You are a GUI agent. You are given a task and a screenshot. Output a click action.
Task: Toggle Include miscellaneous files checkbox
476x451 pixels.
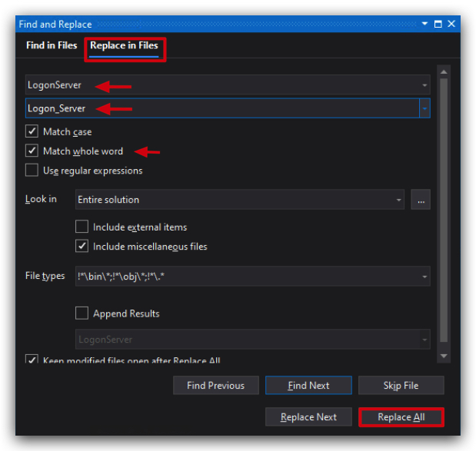[x=82, y=246]
